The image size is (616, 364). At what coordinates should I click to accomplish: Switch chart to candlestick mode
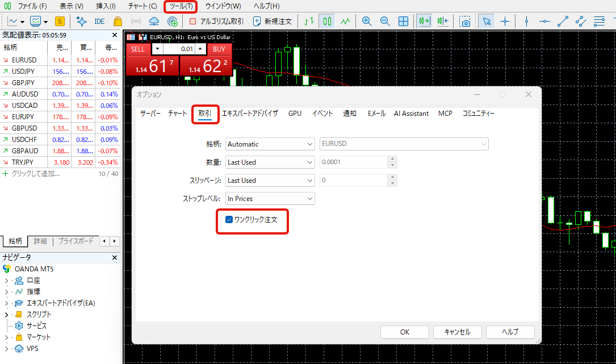pos(327,21)
